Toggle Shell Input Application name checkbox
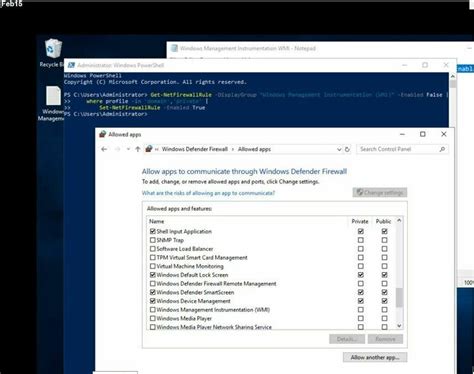Viewport: 474px width, 374px height. (x=153, y=231)
